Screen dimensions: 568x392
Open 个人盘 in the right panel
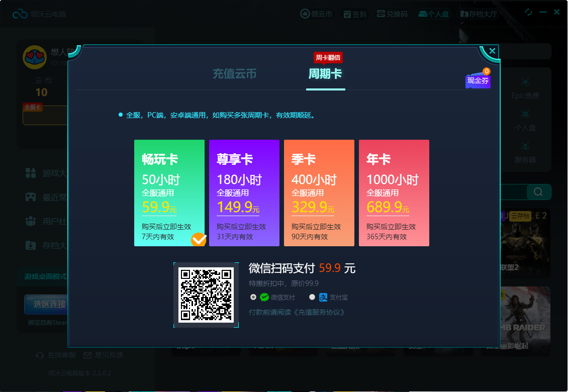pyautogui.click(x=525, y=121)
